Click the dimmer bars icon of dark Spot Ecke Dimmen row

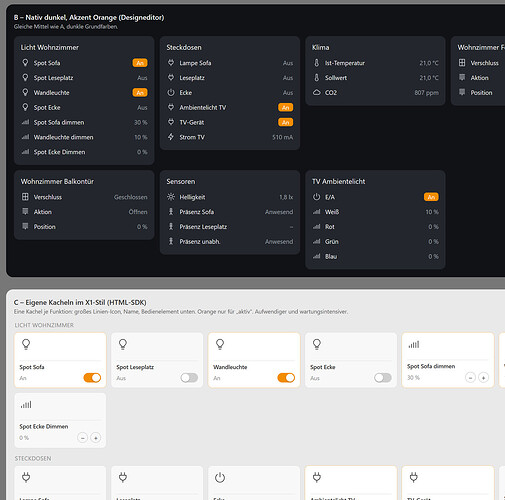(x=25, y=152)
